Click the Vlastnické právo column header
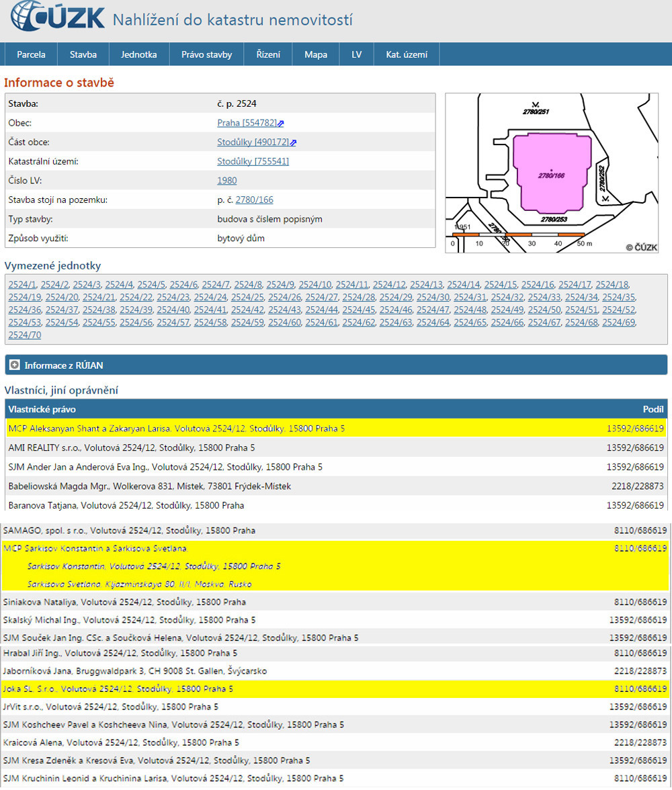672x790 pixels. click(42, 409)
